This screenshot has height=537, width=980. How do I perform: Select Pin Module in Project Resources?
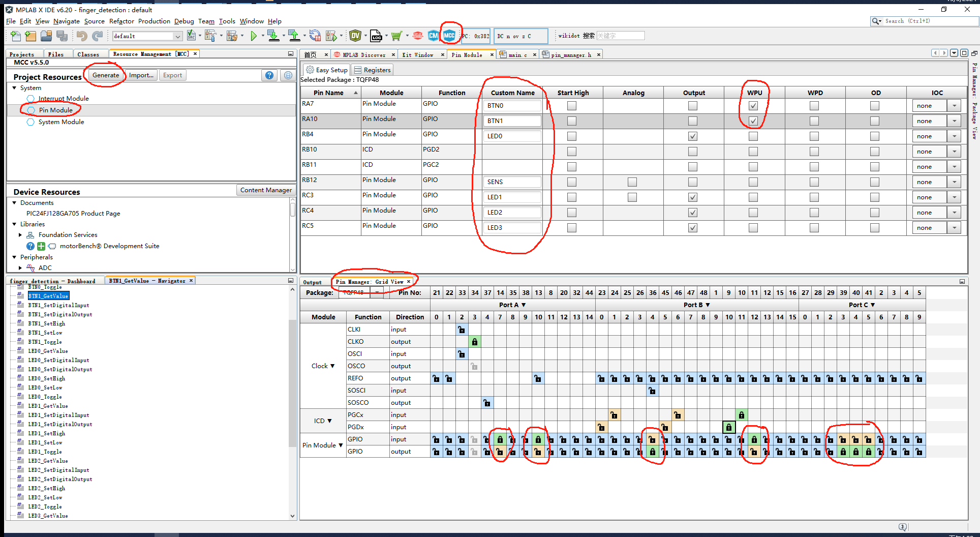tap(56, 110)
